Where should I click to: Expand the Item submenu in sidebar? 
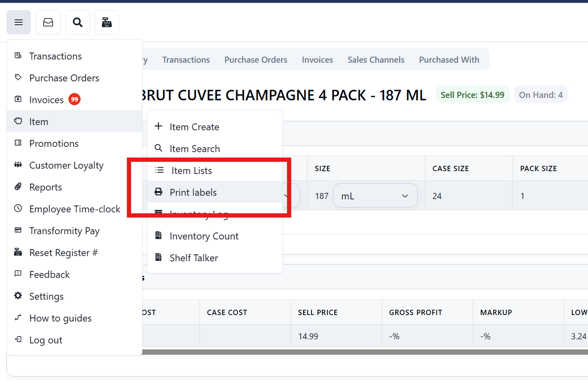pyautogui.click(x=38, y=122)
